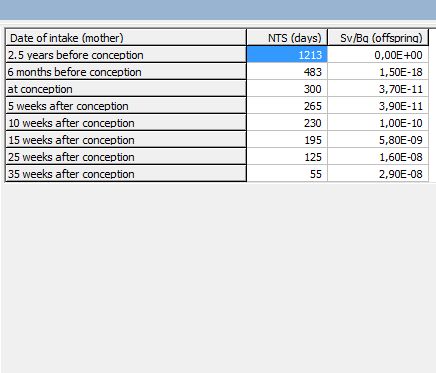Screen dimensions: 436x373
Task: Click dose coefficient cell 5,80E-09
Action: pos(378,139)
